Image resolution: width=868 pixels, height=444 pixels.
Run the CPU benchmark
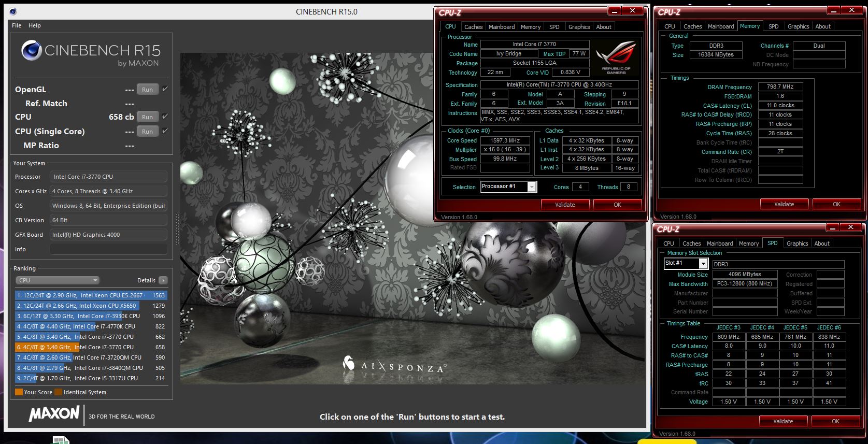(147, 117)
